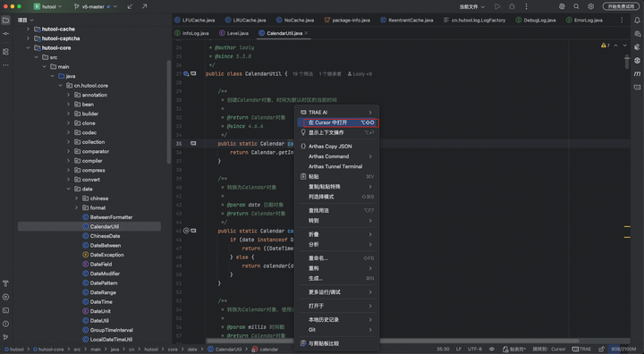Image resolution: width=644 pixels, height=354 pixels.
Task: Open IDE settings gear icon
Action: 590,6
